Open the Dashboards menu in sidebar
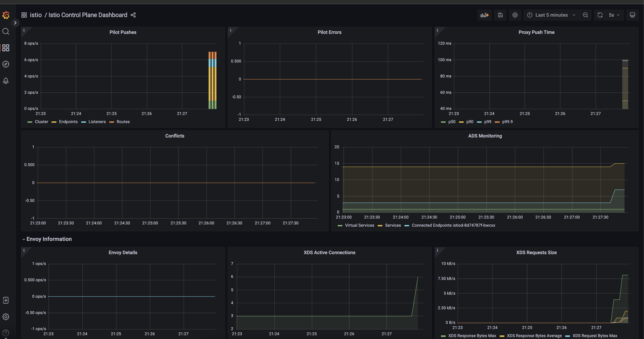Screen dimensions: 644x339 pos(6,48)
